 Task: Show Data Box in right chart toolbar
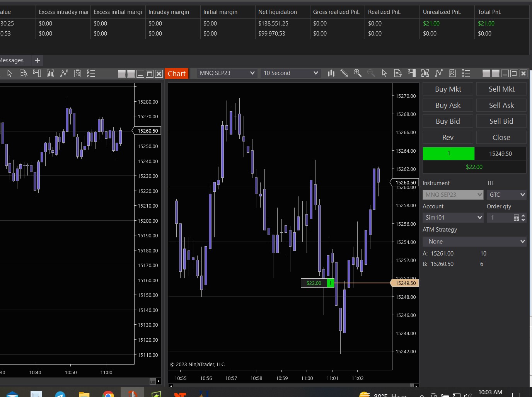(x=398, y=73)
